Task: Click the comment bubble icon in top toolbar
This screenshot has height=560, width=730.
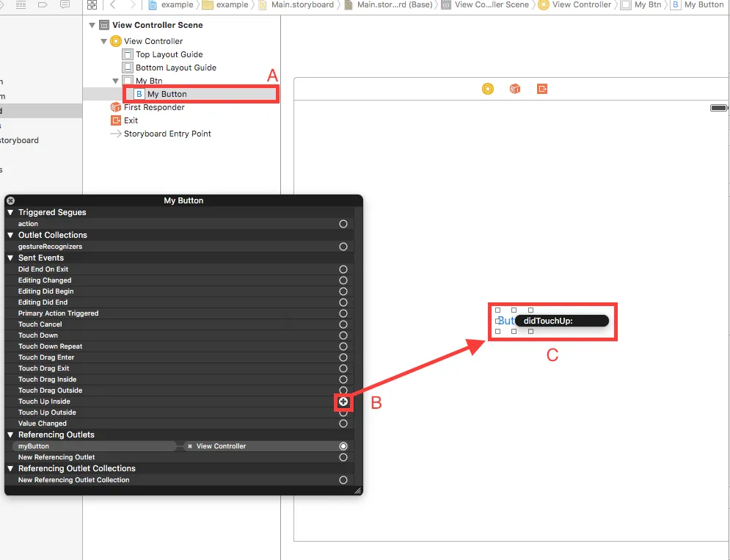Action: pos(65,4)
